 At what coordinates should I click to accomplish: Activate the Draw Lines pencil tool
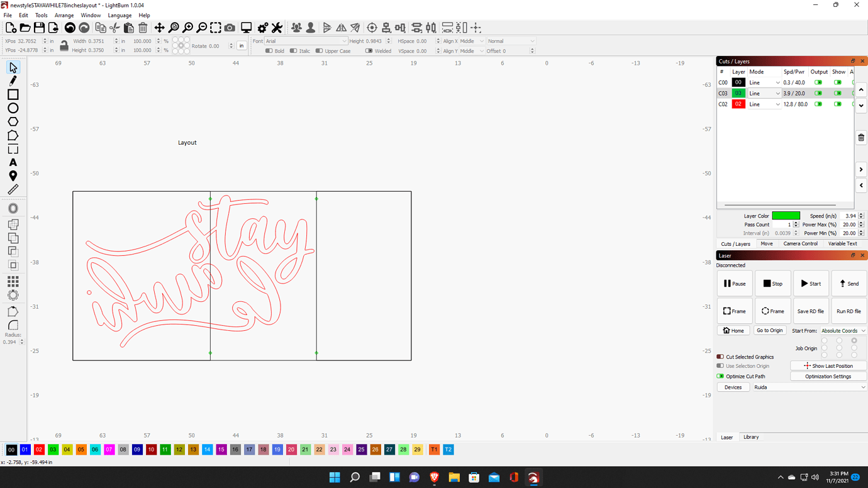(x=13, y=80)
